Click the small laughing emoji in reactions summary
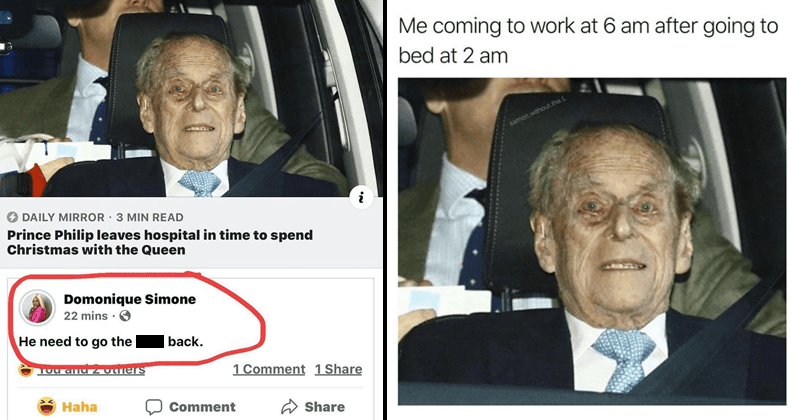Viewport: 800px width, 420px height. tap(26, 370)
